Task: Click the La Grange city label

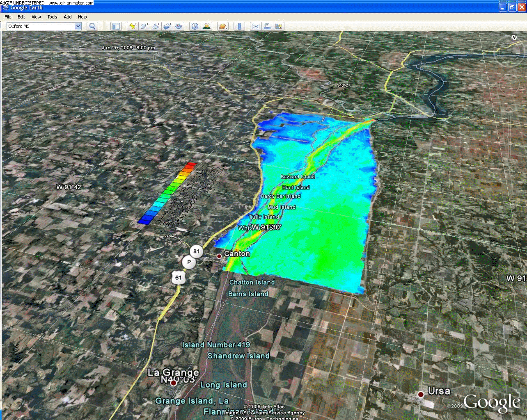Action: [x=173, y=373]
